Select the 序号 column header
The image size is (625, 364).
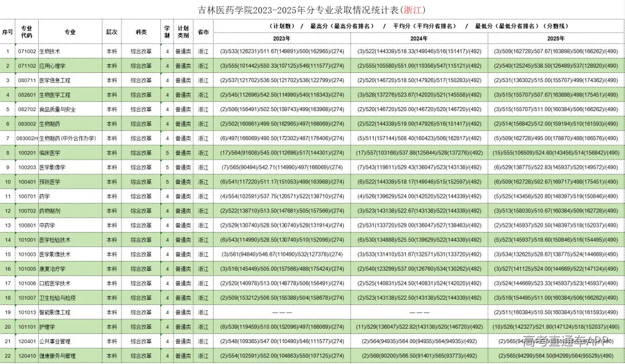point(8,32)
